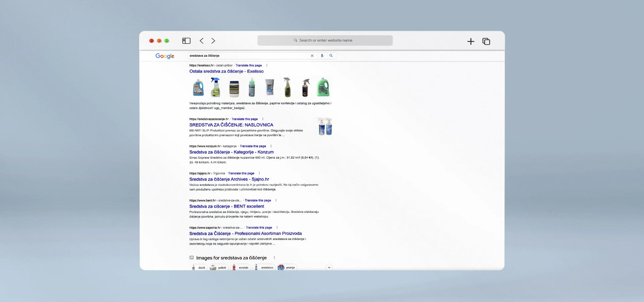
Task: Open more options for sjajno.hr result
Action: pos(259,173)
